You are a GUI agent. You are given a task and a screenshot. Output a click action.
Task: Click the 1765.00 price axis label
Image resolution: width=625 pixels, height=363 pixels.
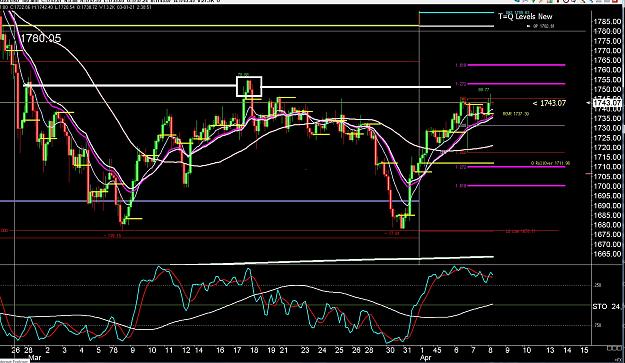point(607,60)
